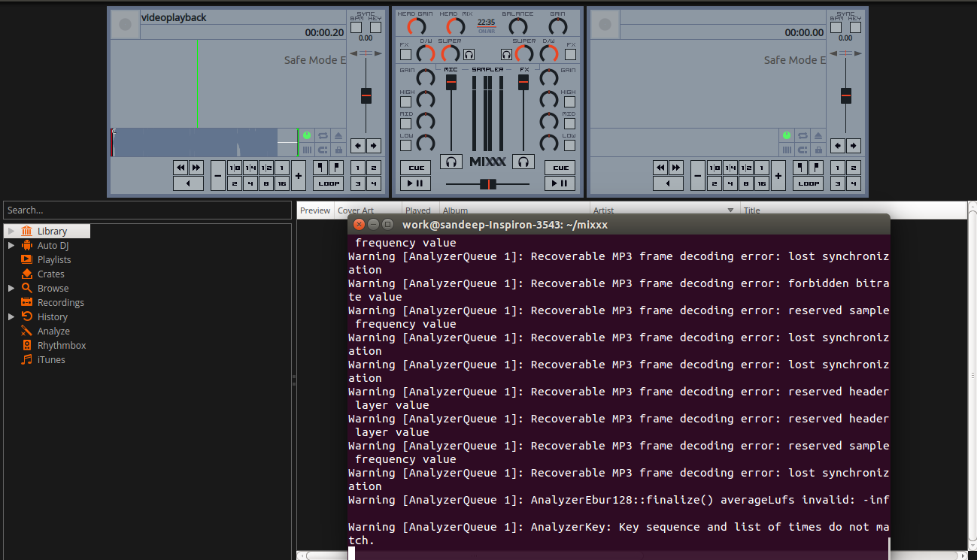The height and width of the screenshot is (560, 977).
Task: Click green vinyl control indicator left deck
Action: tap(307, 135)
